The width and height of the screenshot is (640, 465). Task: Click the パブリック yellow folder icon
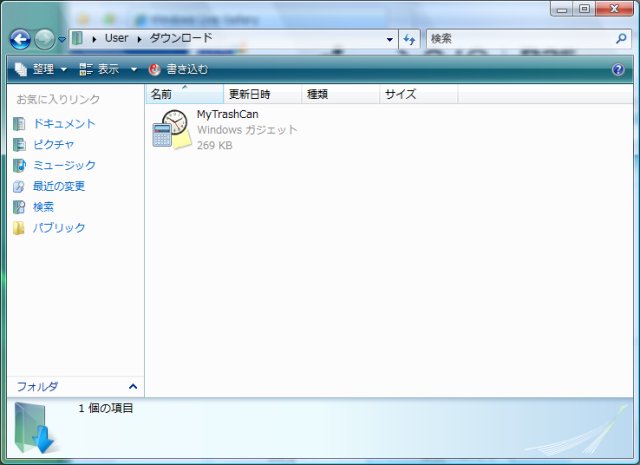click(19, 228)
